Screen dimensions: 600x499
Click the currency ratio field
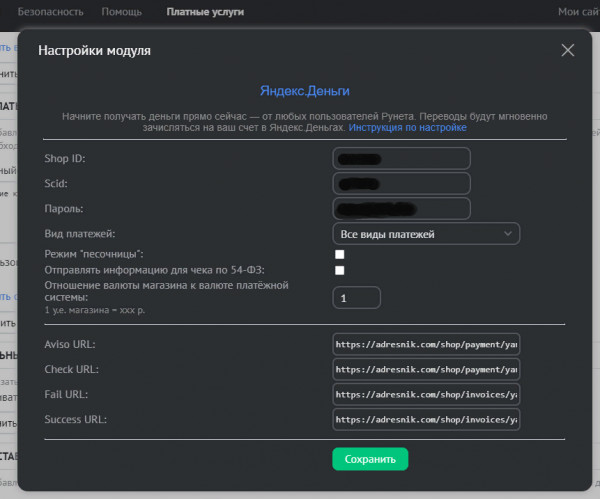pyautogui.click(x=357, y=298)
